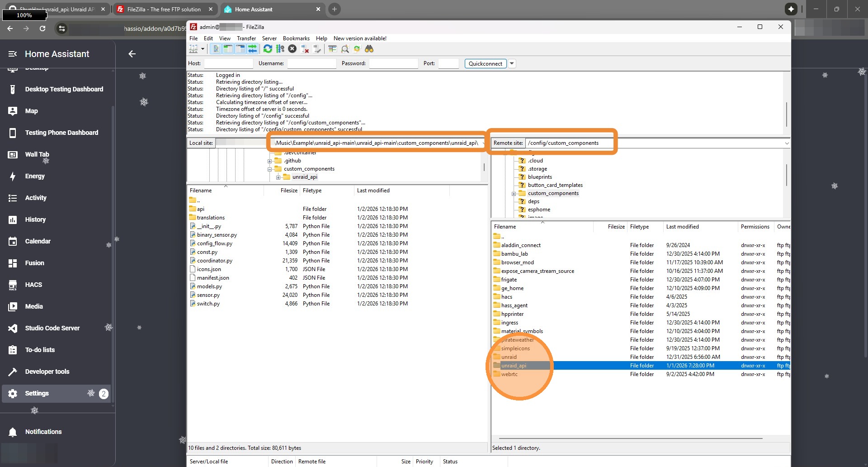Click the Quickconnect button

click(x=485, y=63)
